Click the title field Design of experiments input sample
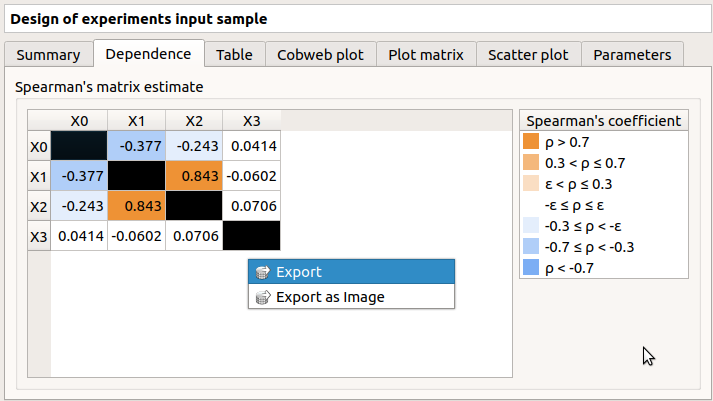Viewport: 713px width, 401px height. point(356,19)
